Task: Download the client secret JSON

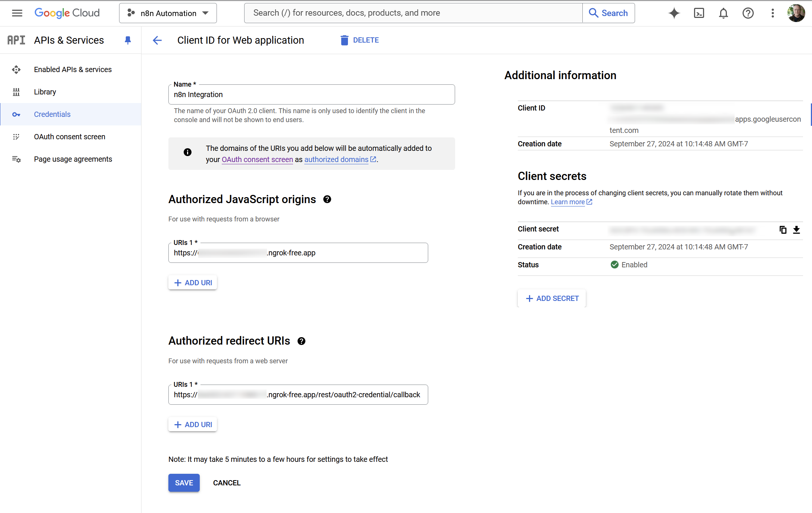Action: pyautogui.click(x=796, y=230)
